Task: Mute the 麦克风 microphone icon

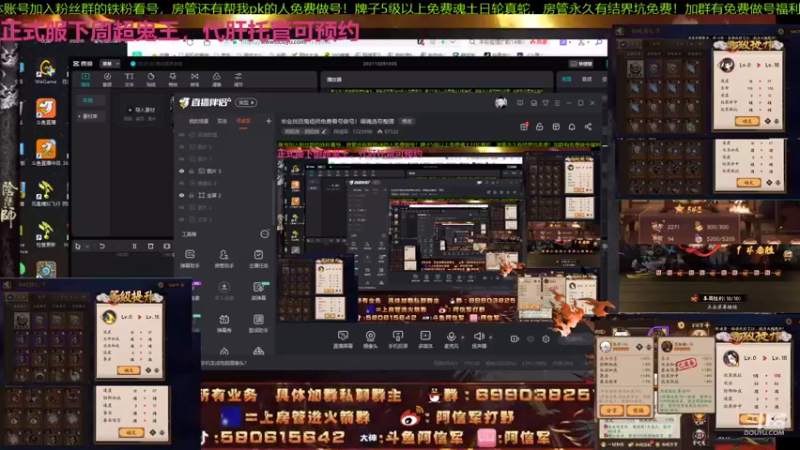Action: coord(451,336)
